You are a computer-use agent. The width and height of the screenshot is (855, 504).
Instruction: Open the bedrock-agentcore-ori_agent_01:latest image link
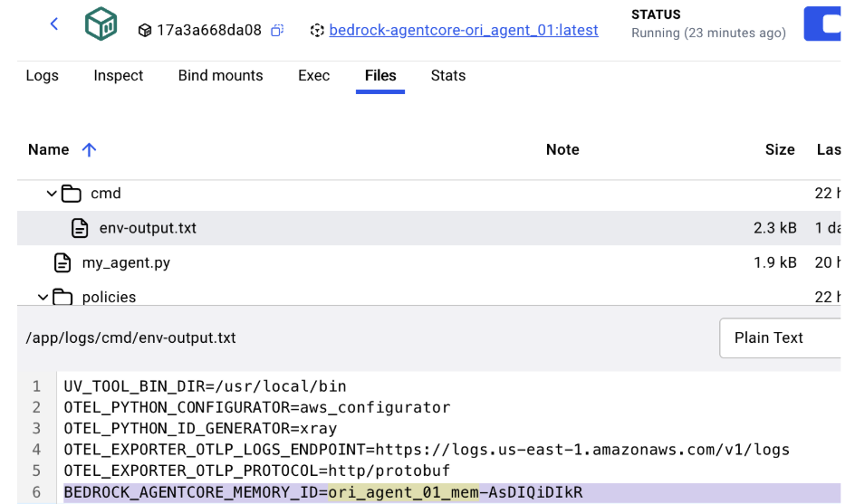point(464,30)
